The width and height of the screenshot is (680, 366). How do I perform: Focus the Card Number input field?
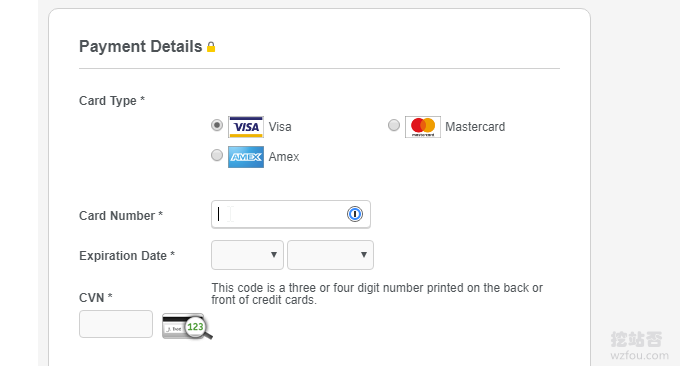291,214
